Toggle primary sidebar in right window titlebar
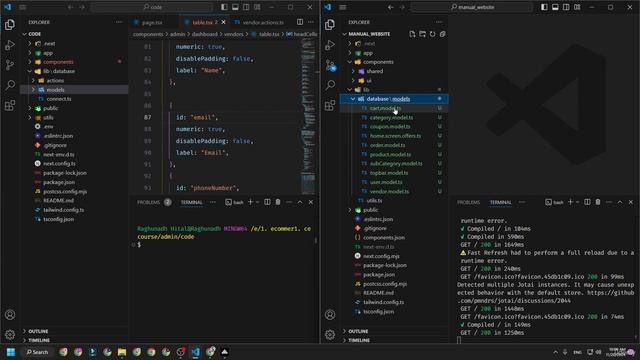This screenshot has height=360, width=640. [544, 7]
